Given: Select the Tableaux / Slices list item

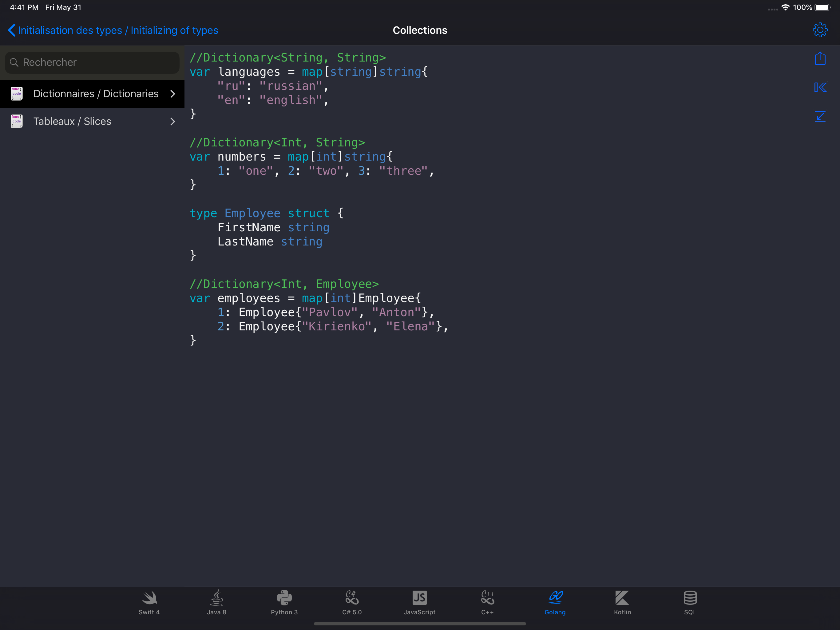Looking at the screenshot, I should coord(72,122).
